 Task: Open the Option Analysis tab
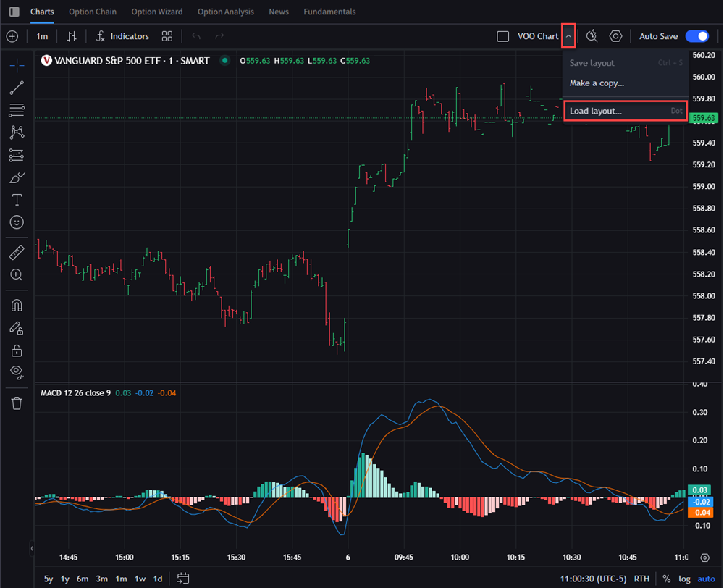226,12
